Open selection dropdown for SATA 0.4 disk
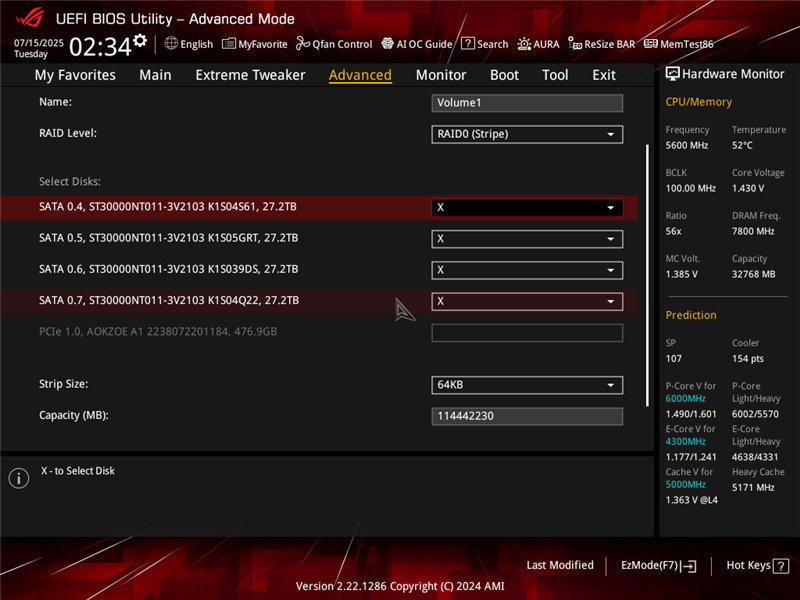800x600 pixels. click(x=527, y=208)
